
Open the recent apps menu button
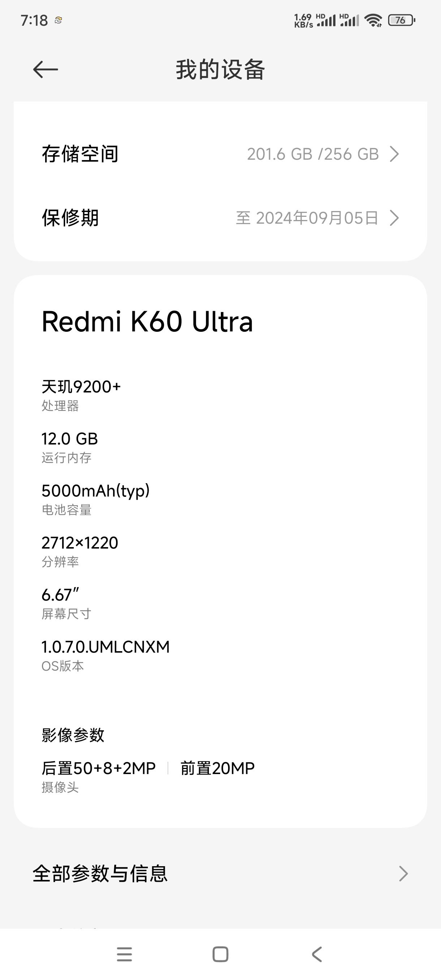click(x=124, y=954)
